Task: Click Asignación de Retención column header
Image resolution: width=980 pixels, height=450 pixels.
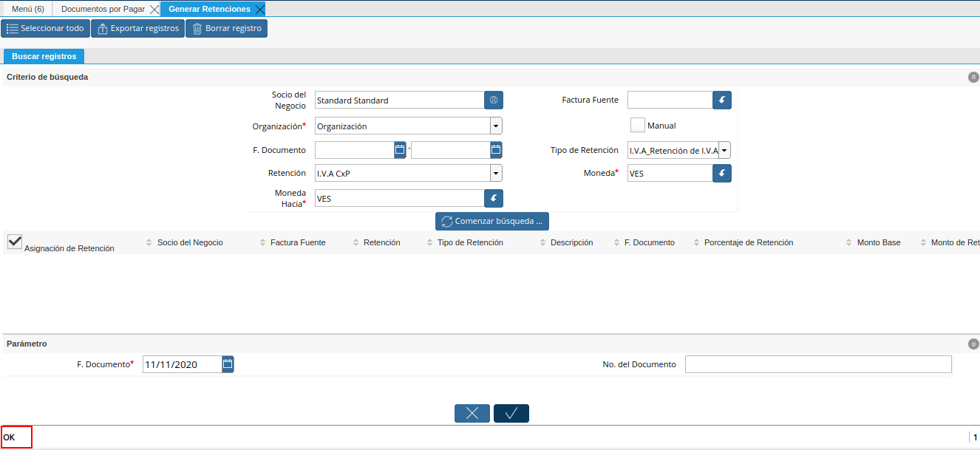Action: pyautogui.click(x=69, y=248)
